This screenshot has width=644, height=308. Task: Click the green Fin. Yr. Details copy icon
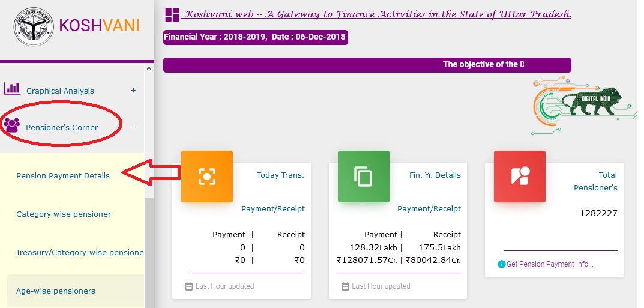[363, 176]
